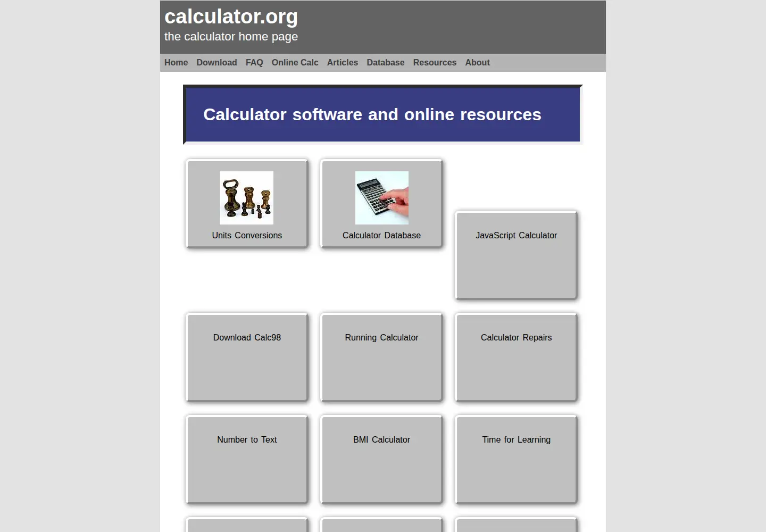This screenshot has height=532, width=766.
Task: Open the JavaScript Calculator tile
Action: tap(516, 255)
